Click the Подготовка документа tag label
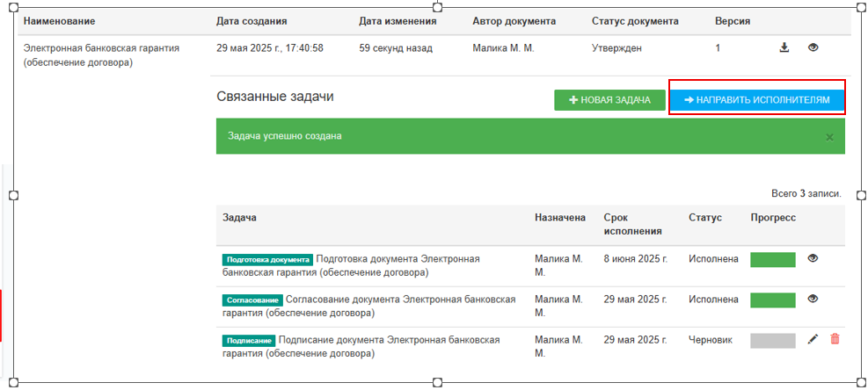868x390 pixels. click(x=267, y=260)
